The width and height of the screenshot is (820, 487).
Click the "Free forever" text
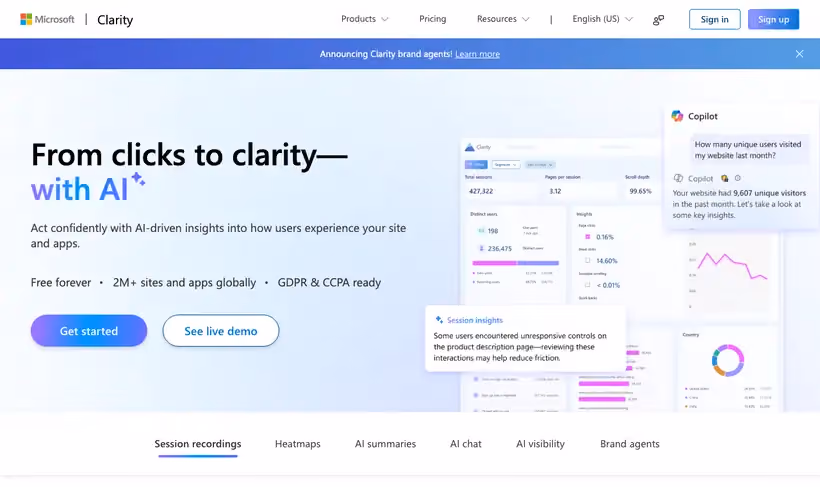(x=61, y=282)
